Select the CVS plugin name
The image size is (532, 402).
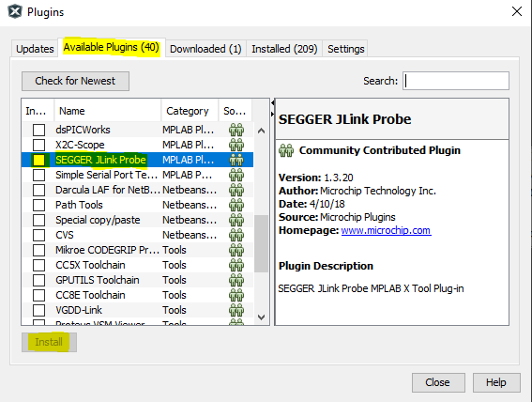point(65,235)
